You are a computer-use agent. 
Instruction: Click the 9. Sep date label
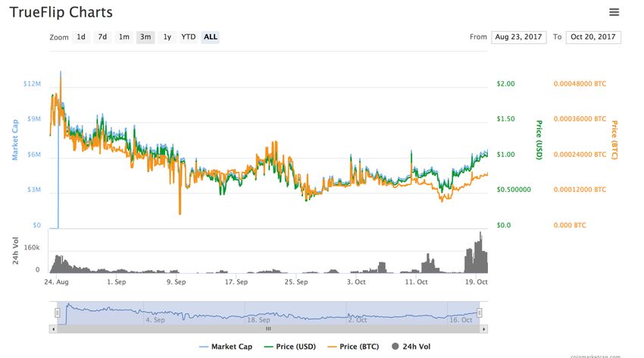coord(177,282)
